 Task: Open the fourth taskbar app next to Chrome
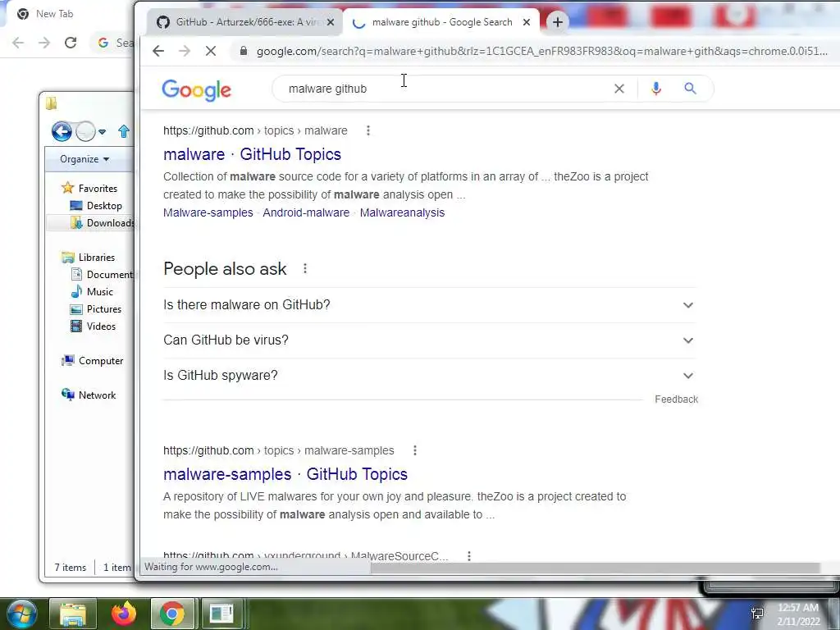(x=221, y=614)
